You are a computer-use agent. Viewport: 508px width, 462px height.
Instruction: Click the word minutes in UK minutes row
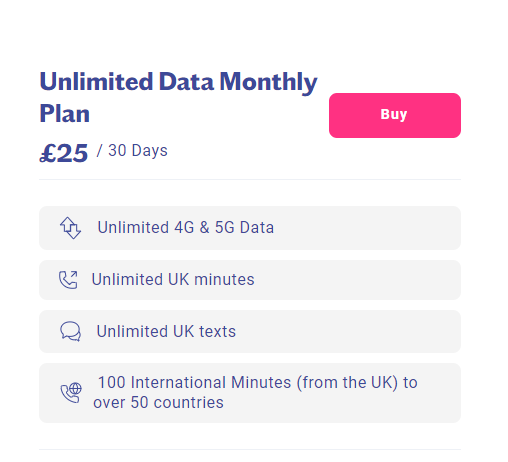coord(224,279)
